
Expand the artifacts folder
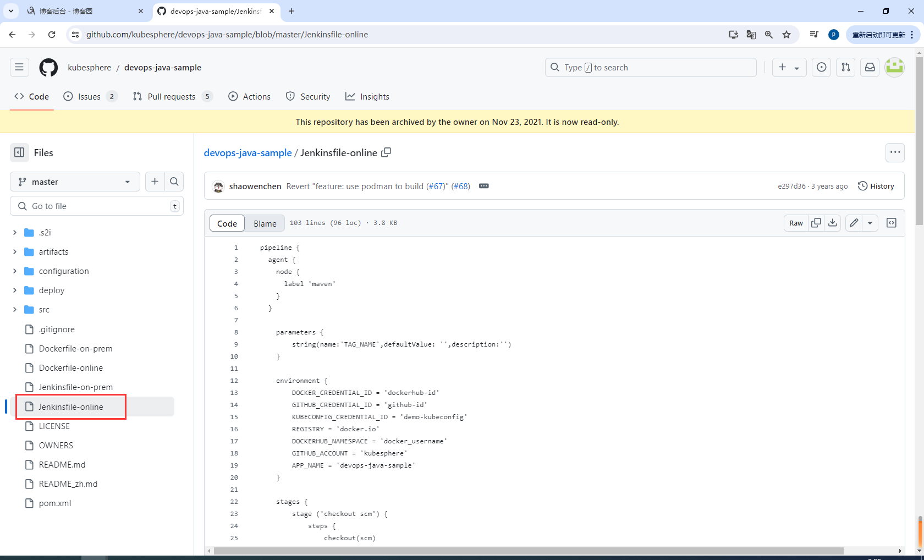coord(15,252)
